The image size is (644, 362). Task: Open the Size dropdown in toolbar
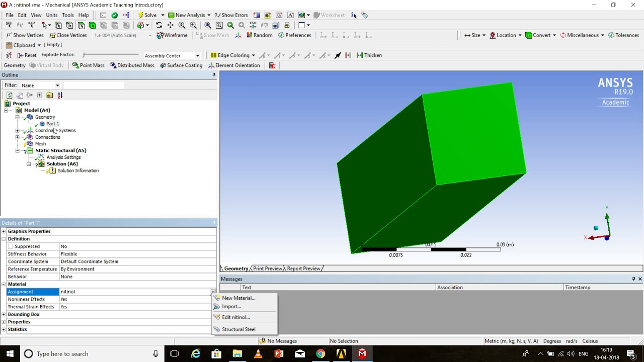(475, 35)
